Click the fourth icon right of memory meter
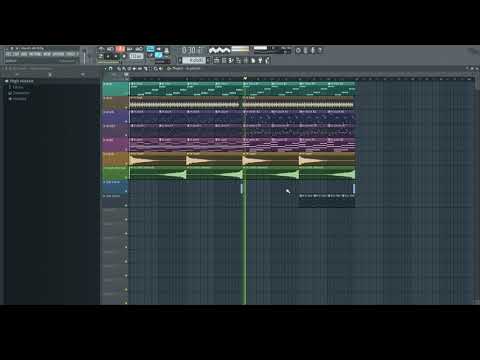The width and height of the screenshot is (480, 360). (319, 50)
